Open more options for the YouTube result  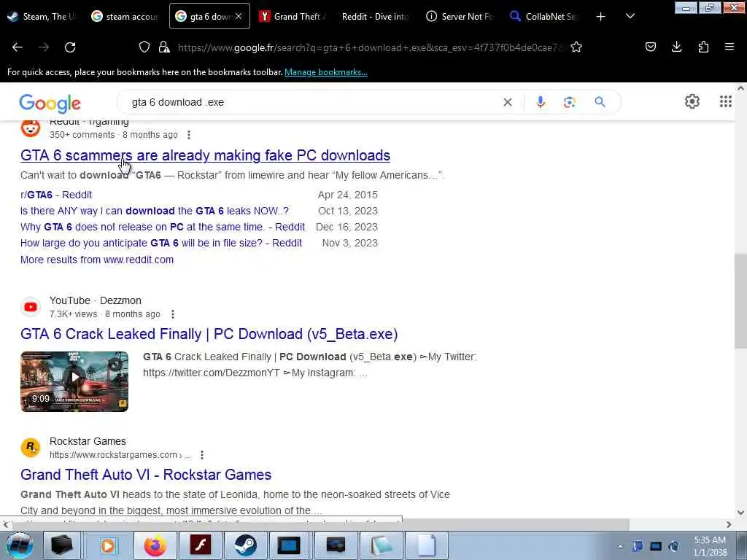click(173, 314)
